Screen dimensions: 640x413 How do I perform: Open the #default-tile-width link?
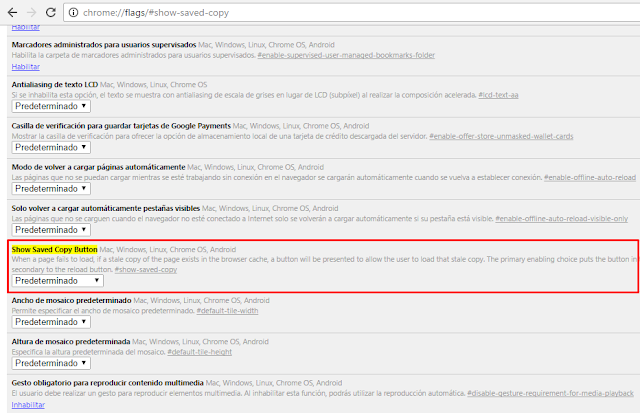click(227, 311)
